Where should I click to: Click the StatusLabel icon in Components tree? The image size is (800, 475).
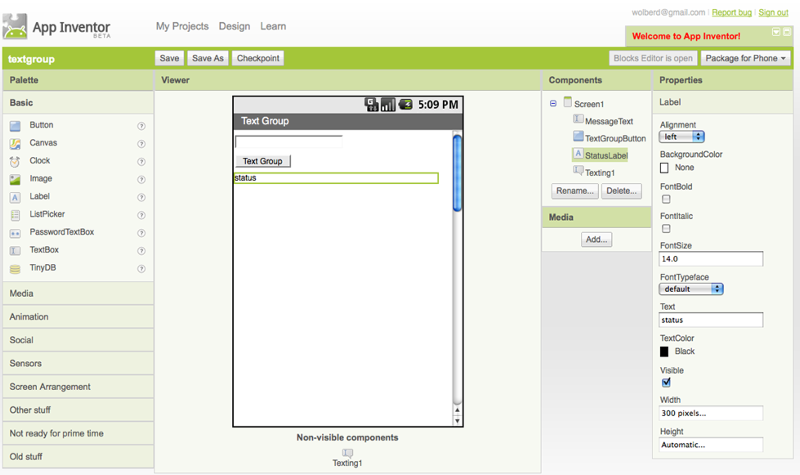[578, 154]
